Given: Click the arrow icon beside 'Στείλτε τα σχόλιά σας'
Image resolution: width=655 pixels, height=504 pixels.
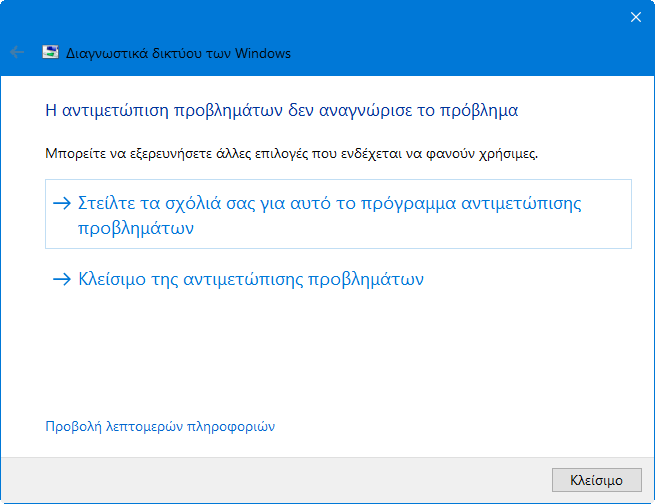Looking at the screenshot, I should coord(63,203).
